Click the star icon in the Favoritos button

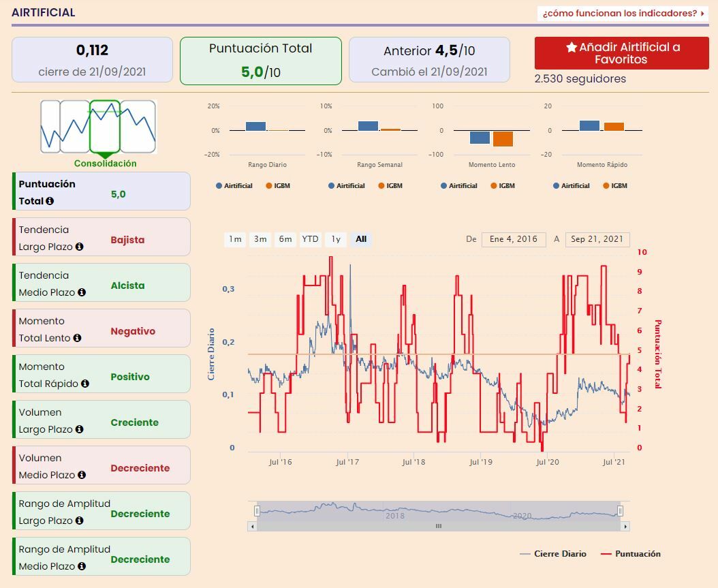click(571, 47)
